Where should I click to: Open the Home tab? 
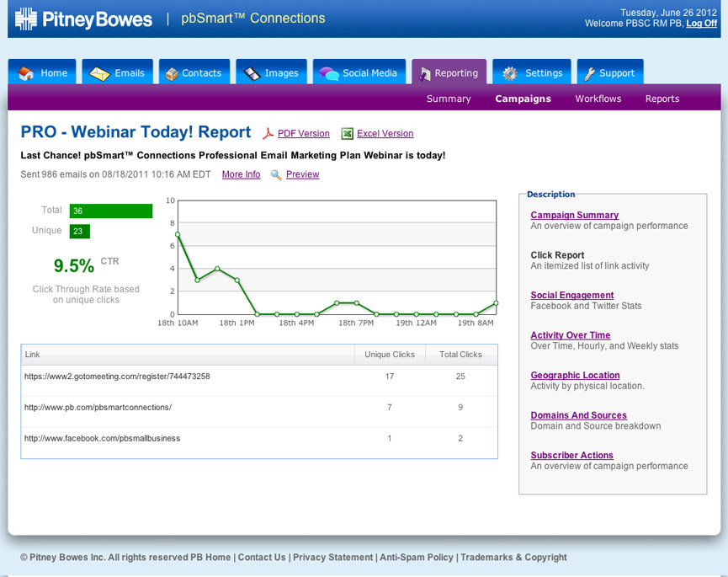click(x=42, y=72)
